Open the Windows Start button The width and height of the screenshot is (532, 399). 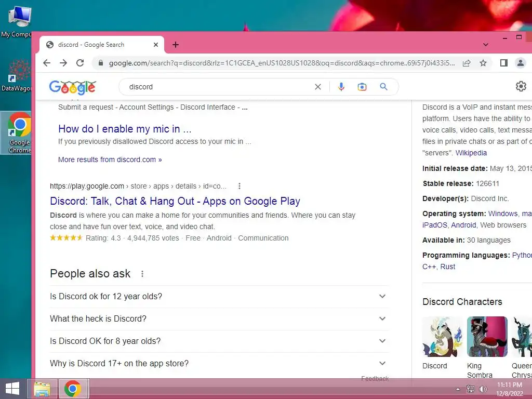[12, 389]
